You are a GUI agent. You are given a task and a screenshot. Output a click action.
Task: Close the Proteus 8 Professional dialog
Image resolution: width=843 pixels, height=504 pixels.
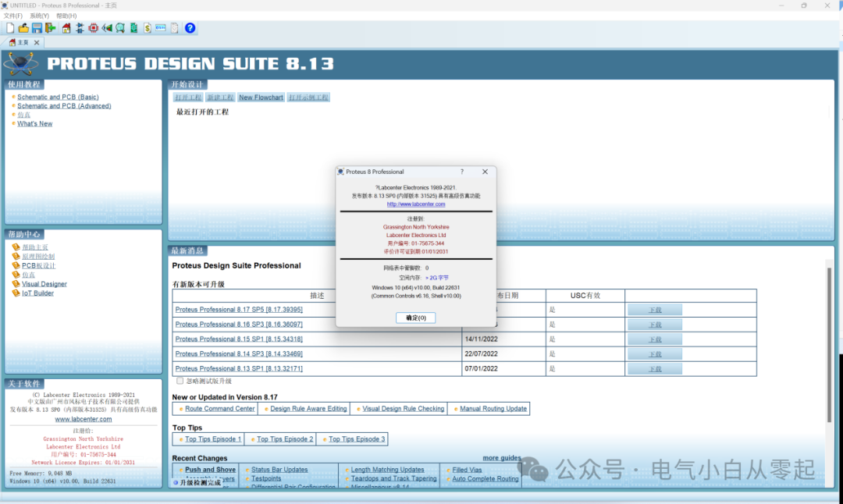(485, 172)
